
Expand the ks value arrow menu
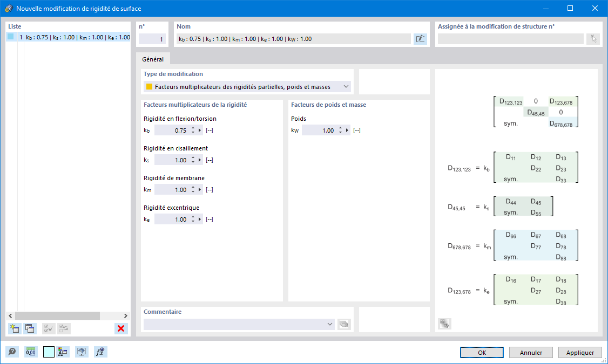pos(200,160)
